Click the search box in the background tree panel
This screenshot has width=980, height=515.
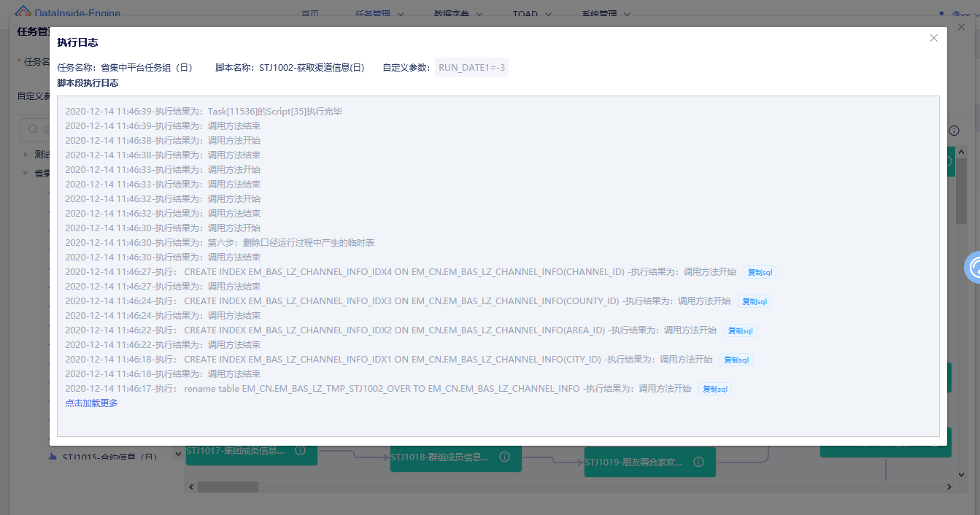point(36,130)
